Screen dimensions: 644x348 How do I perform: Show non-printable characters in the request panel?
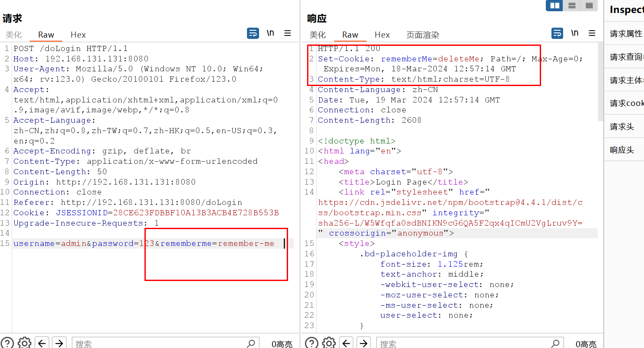pyautogui.click(x=271, y=33)
